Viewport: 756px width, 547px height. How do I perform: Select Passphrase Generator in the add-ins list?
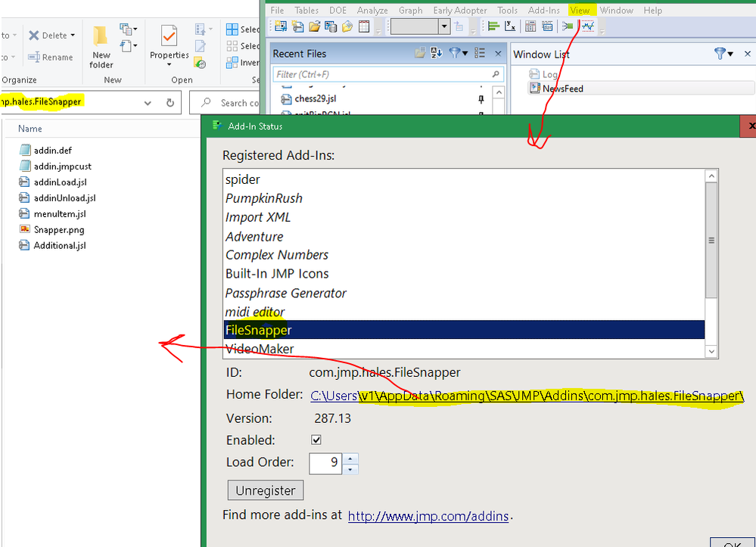(285, 293)
